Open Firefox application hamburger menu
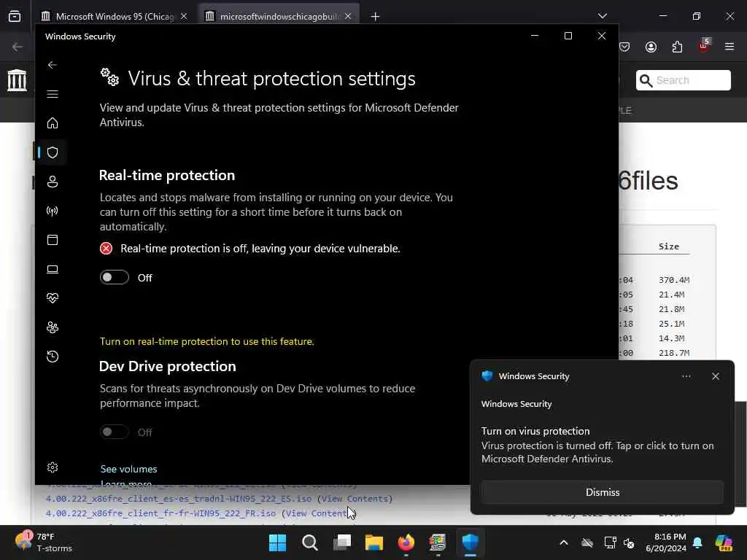Image resolution: width=747 pixels, height=560 pixels. point(729,47)
